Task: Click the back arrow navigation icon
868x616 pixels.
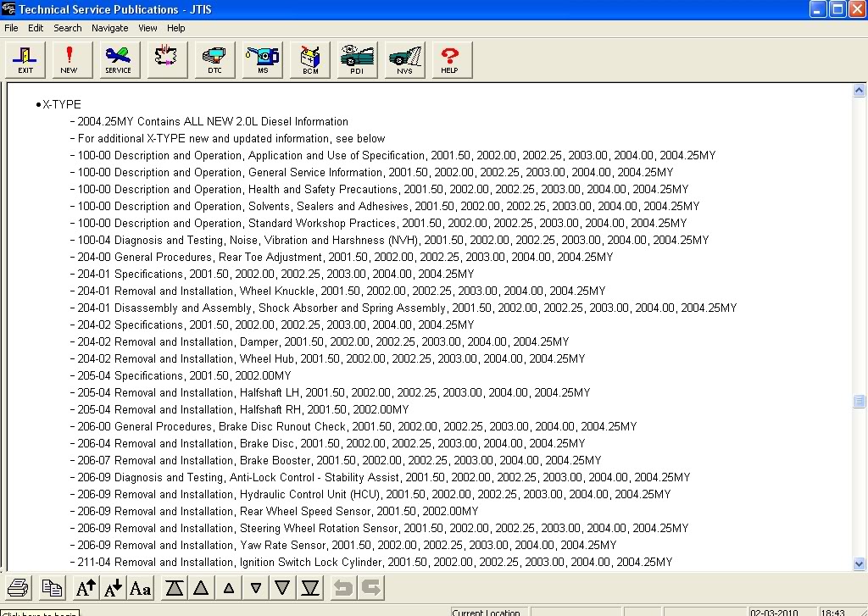Action: coord(343,588)
